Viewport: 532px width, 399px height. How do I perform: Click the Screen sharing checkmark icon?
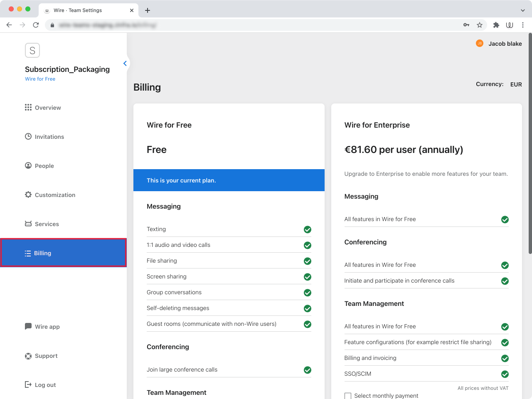tap(308, 277)
